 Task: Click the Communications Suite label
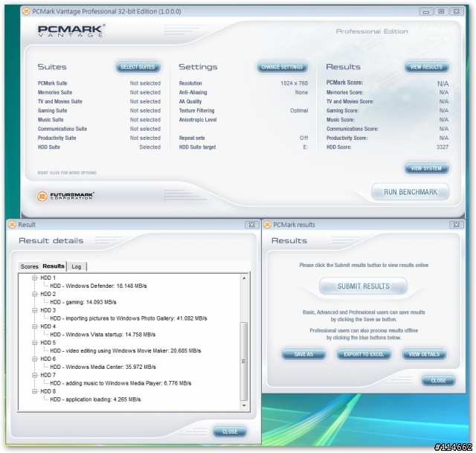click(x=62, y=129)
